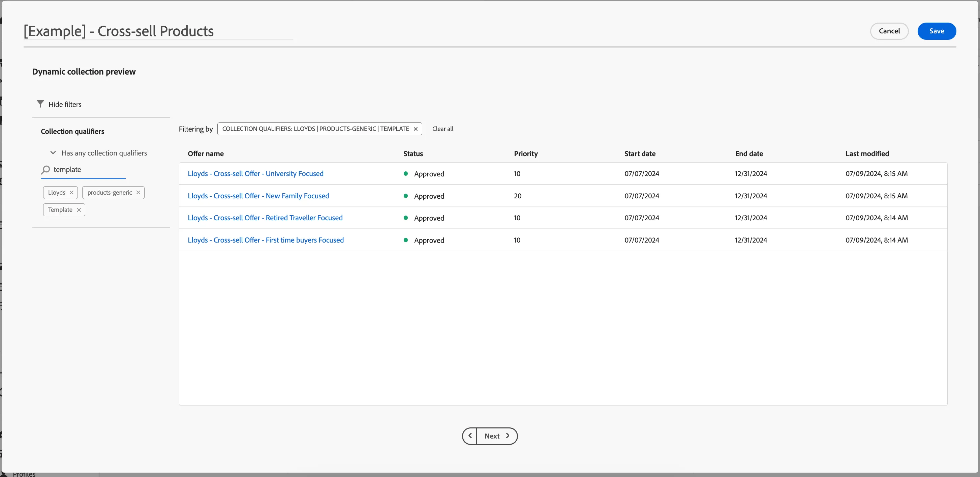The width and height of the screenshot is (980, 477).
Task: Remove the Lloyds qualifier tag
Action: tap(71, 193)
